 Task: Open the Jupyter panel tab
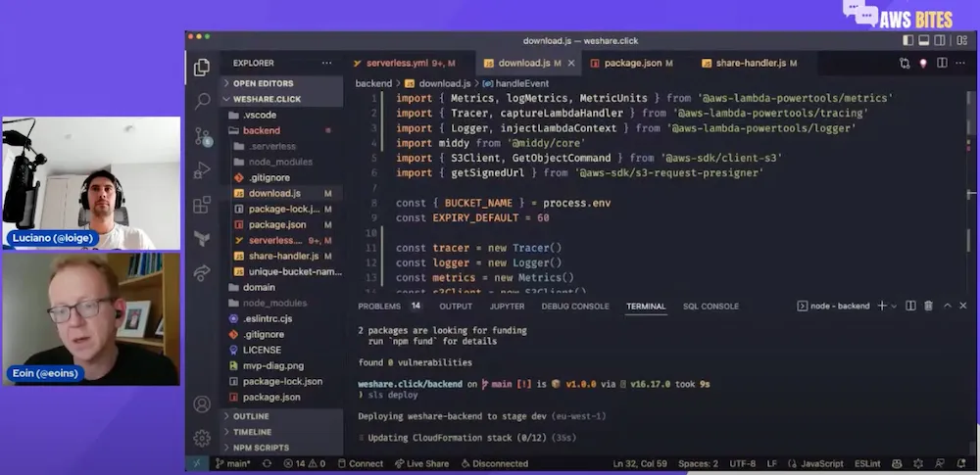507,307
